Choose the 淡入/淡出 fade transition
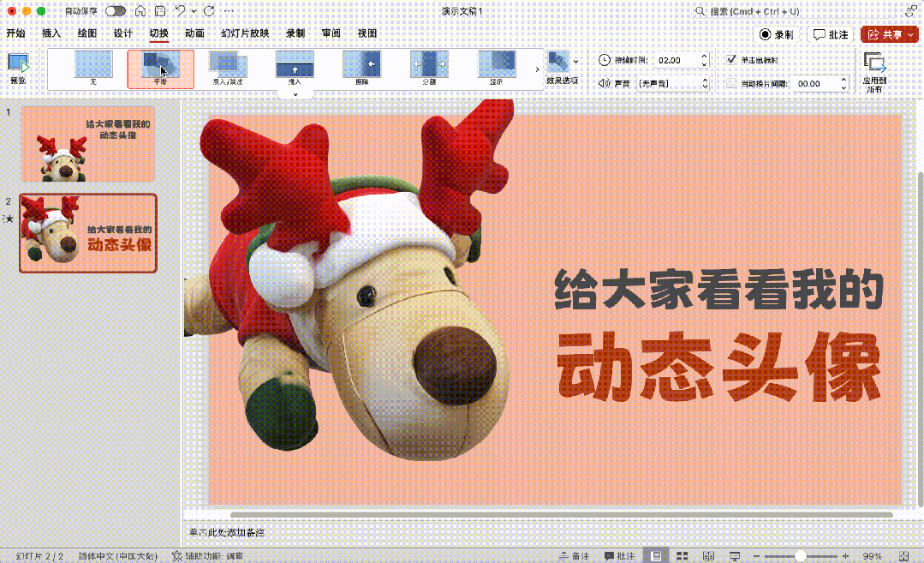Viewport: 924px width, 563px height. coord(228,69)
